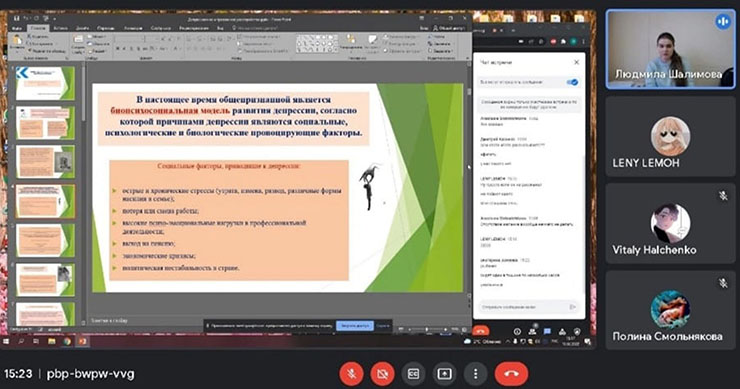Click the Hide link in sharing notification
The image size is (740, 389).
click(383, 326)
